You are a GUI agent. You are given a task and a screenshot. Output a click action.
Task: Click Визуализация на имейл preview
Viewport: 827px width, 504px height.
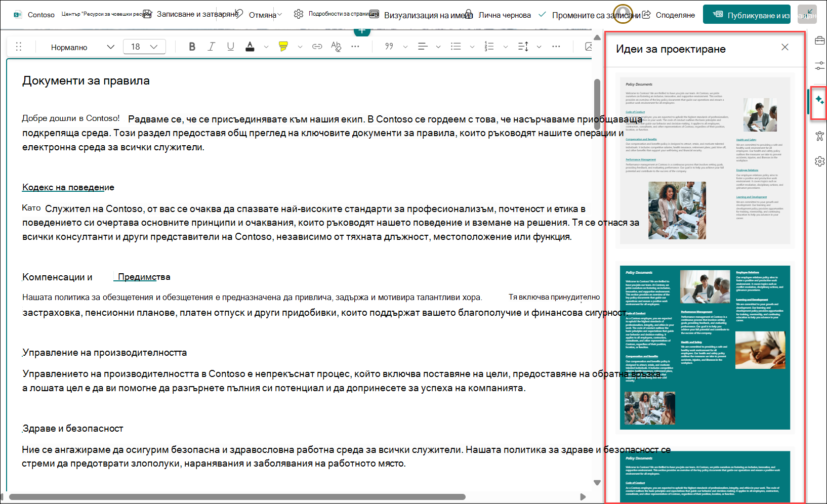click(422, 15)
